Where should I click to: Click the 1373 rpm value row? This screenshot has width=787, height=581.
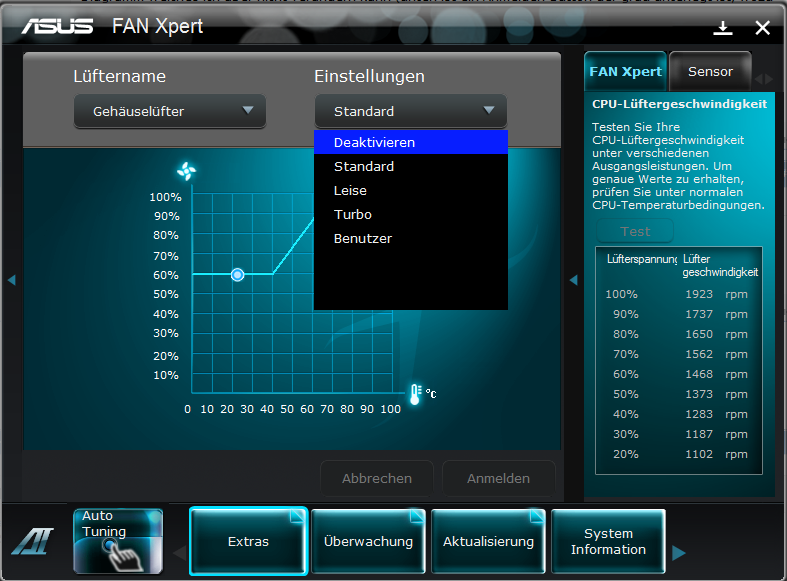coord(677,394)
